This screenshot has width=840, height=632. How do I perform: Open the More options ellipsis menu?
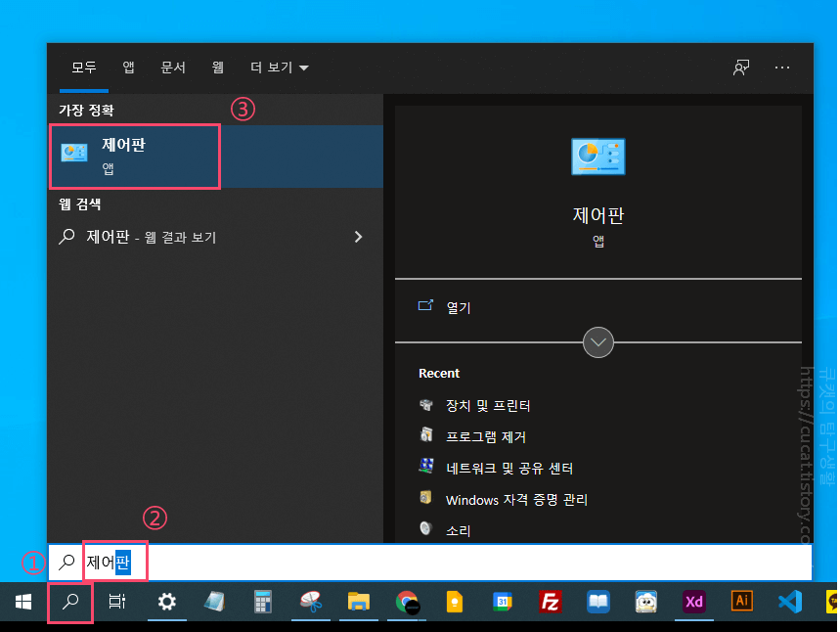[781, 68]
